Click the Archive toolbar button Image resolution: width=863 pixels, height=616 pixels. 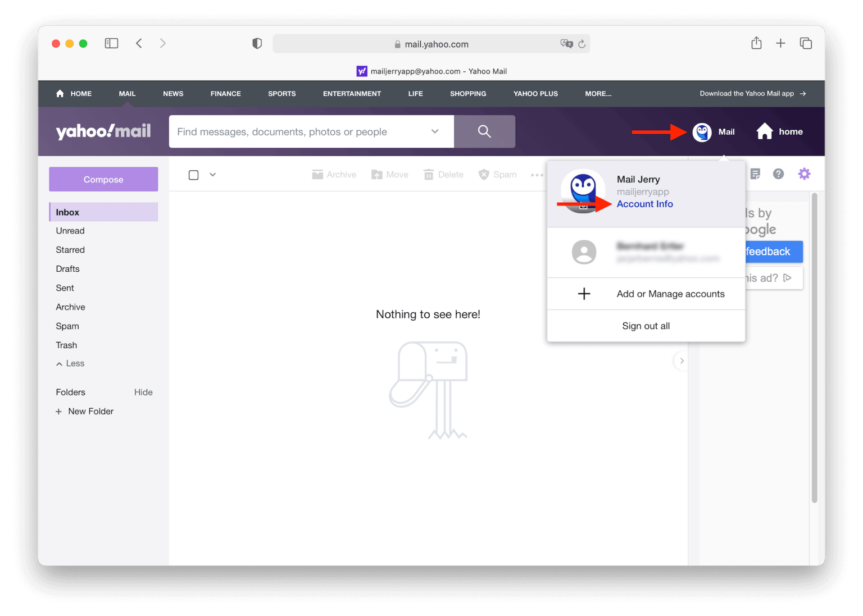(334, 175)
